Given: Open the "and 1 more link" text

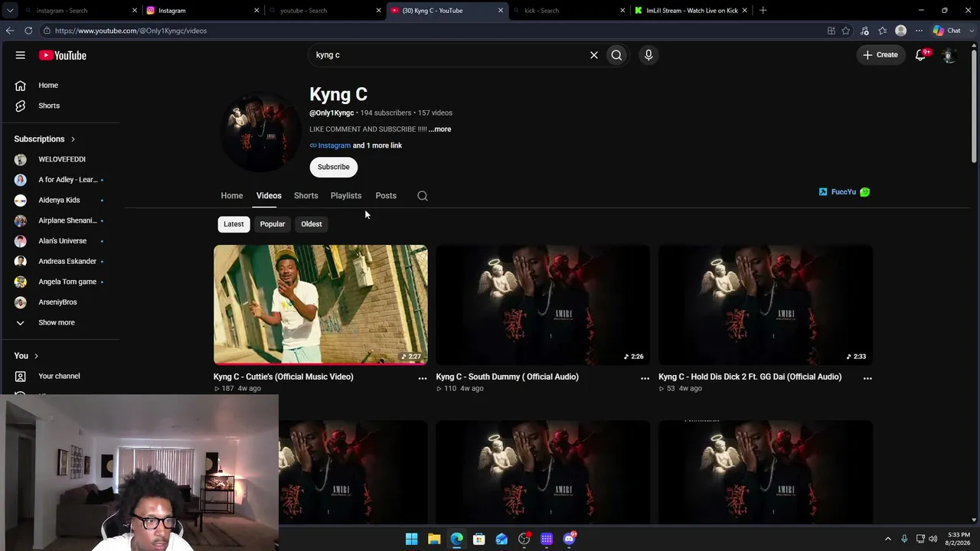Looking at the screenshot, I should point(377,145).
